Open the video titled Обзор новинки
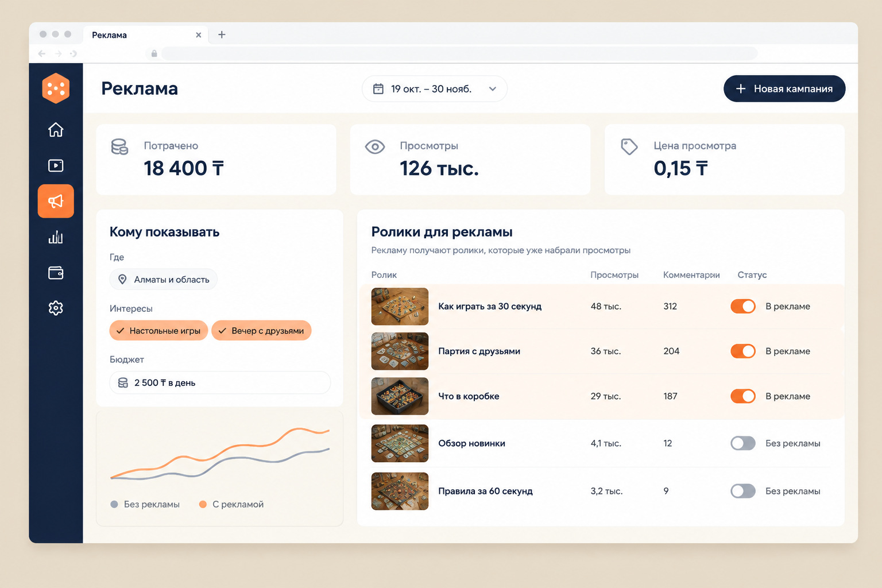 pos(471,443)
